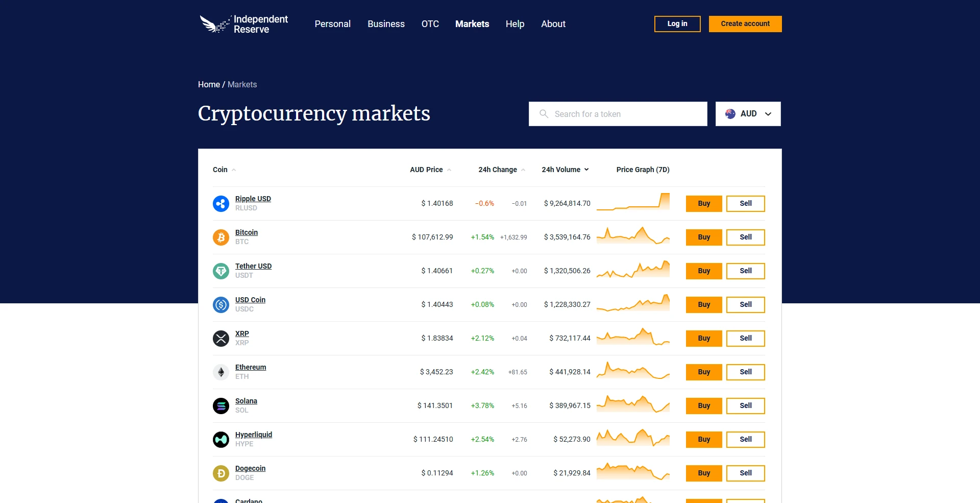The image size is (980, 503).
Task: Open the Hyperliquid link
Action: (x=254, y=435)
